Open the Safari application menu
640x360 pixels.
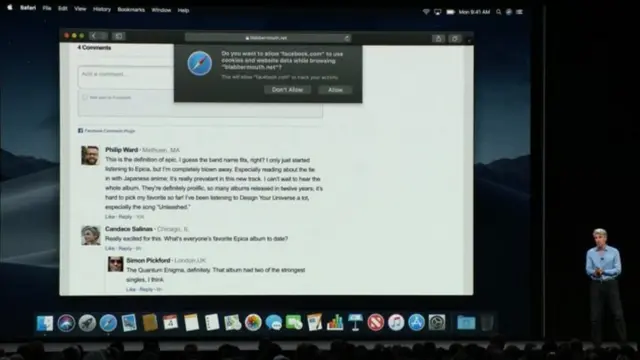coord(28,8)
